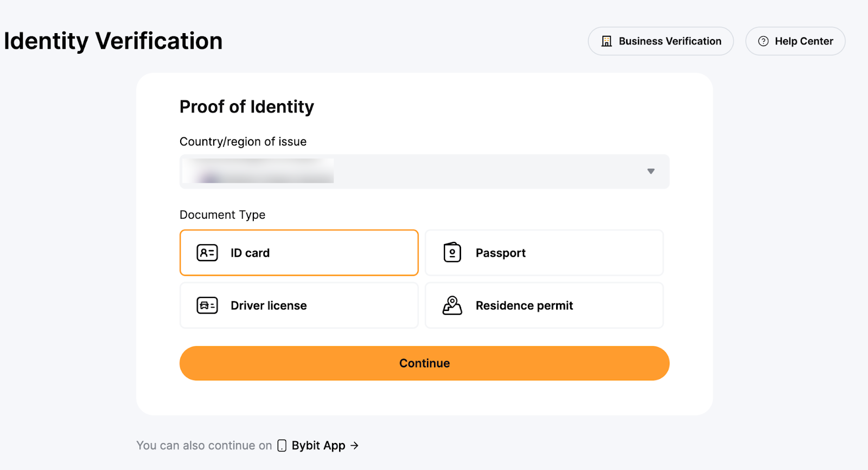The width and height of the screenshot is (868, 470).
Task: Click the blurred selected country value
Action: click(x=258, y=172)
